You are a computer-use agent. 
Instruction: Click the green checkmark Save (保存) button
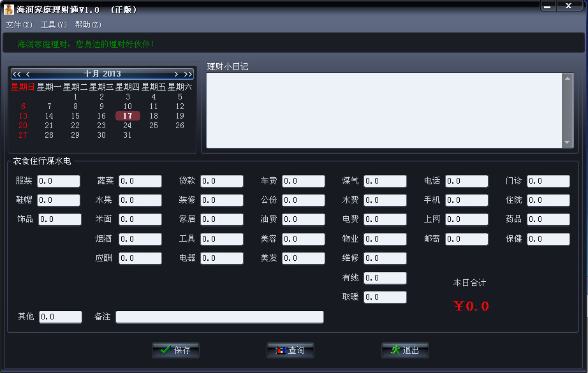tap(175, 350)
